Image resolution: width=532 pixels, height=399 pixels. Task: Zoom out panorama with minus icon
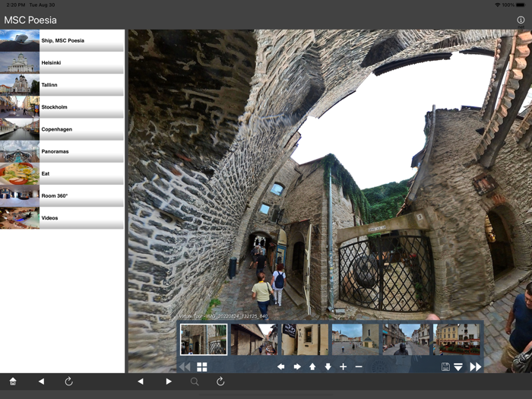pos(359,367)
